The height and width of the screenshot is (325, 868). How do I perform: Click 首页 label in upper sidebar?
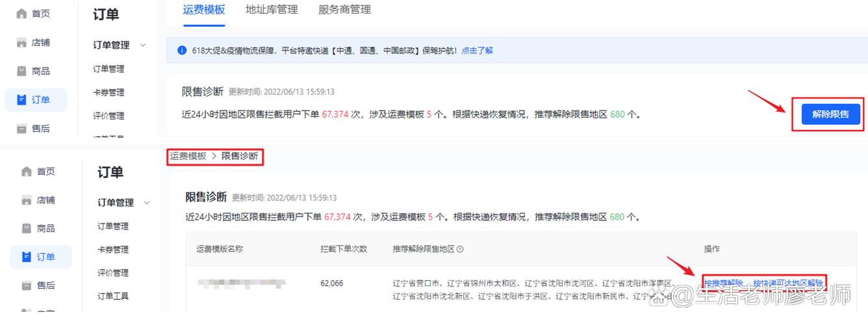pyautogui.click(x=41, y=14)
